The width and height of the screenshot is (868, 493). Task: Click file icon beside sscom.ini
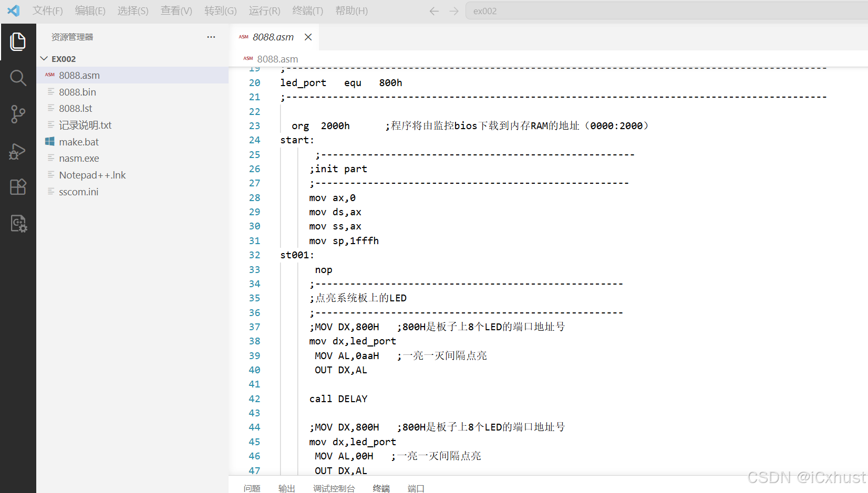51,191
